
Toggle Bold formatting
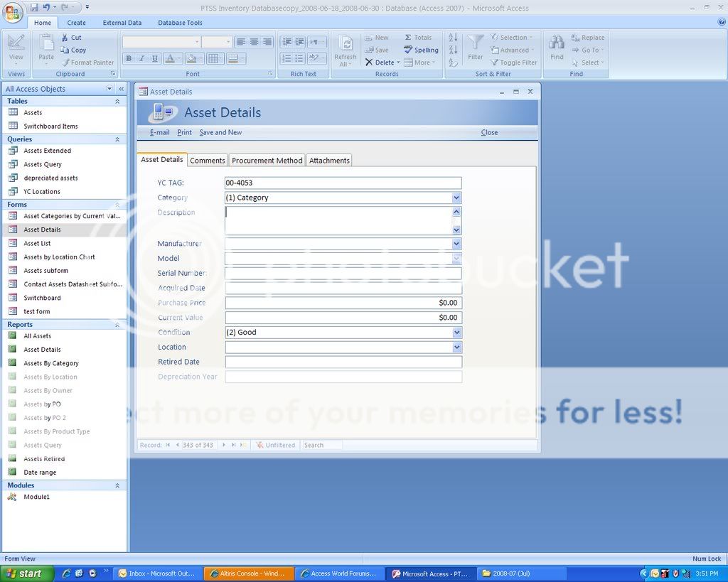(129, 58)
